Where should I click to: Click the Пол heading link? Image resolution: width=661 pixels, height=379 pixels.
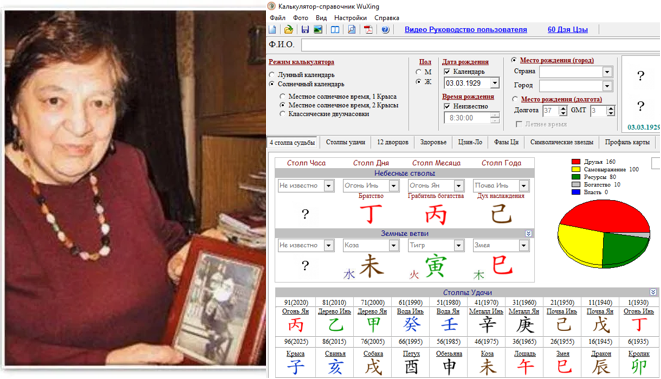[425, 62]
